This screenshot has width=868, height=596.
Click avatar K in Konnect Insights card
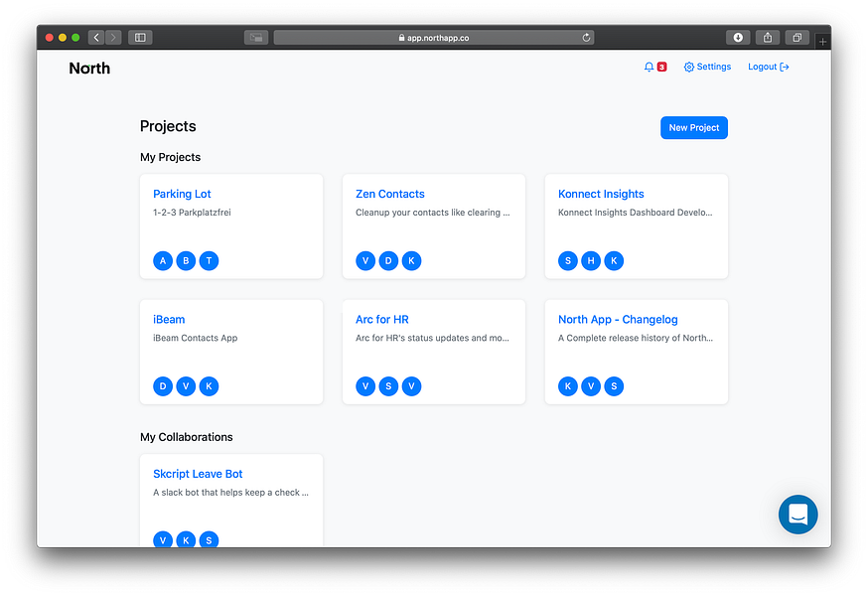[x=614, y=261]
